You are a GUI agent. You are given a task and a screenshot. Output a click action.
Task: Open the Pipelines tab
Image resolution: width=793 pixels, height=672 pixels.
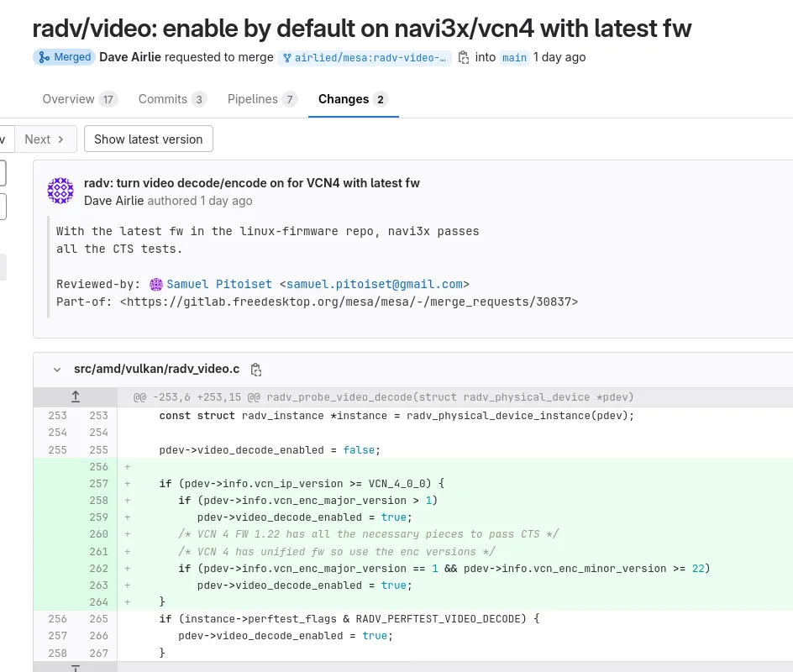click(262, 99)
